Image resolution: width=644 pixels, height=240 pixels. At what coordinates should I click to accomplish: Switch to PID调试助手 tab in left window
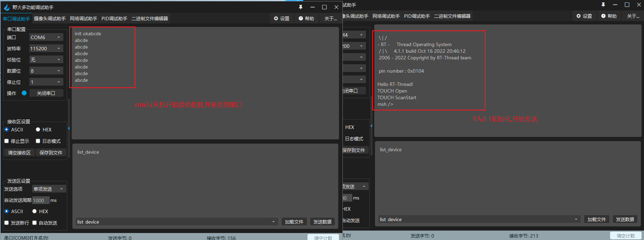point(114,19)
